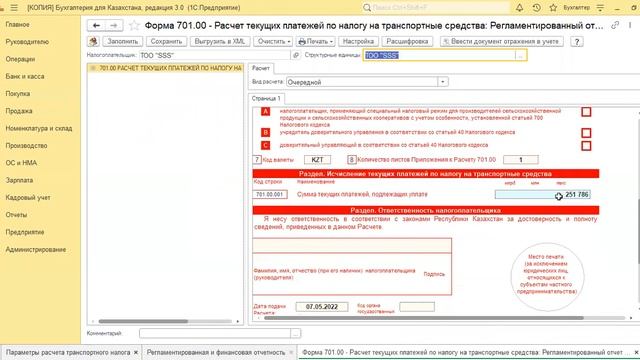Click the back arrow navigation button
The image size is (640, 360).
(96, 25)
